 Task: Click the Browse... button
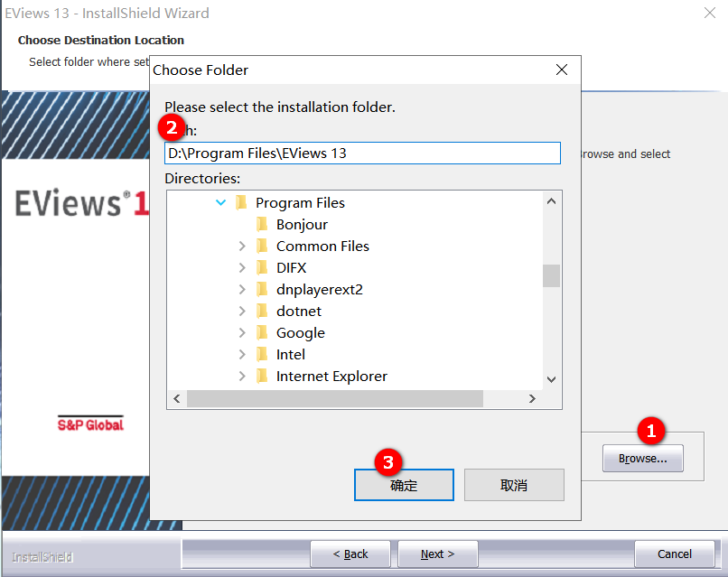click(642, 458)
